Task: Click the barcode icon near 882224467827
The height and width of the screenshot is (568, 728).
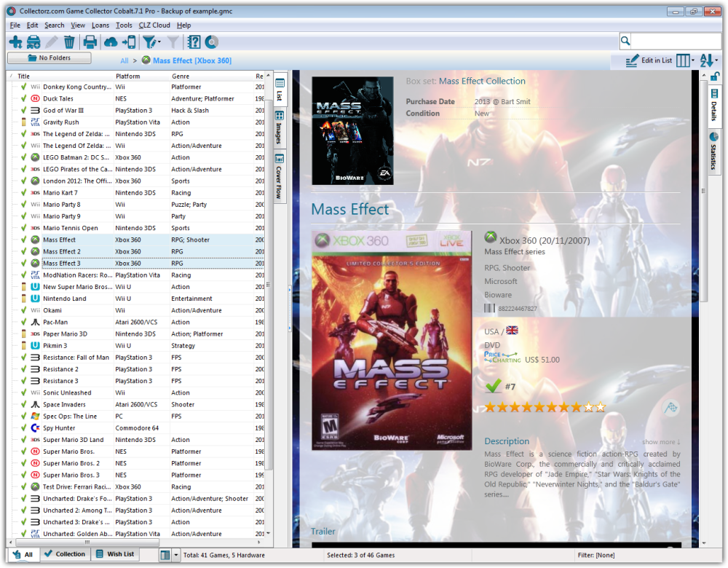Action: pos(489,308)
